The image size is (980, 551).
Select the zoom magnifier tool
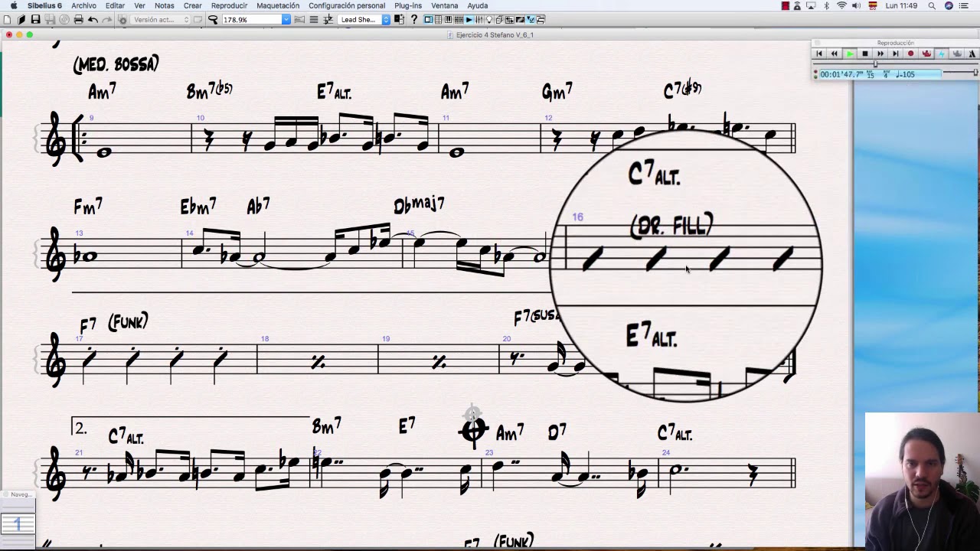(x=212, y=19)
